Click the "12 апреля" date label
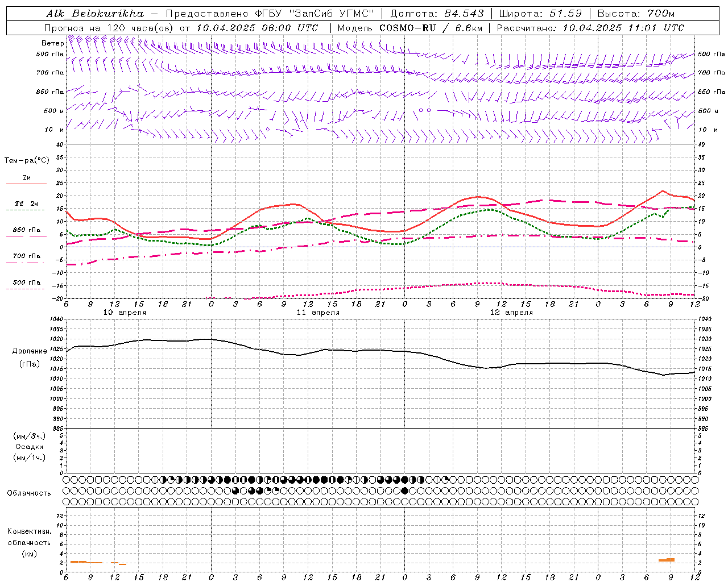The image size is (728, 582). tap(511, 313)
